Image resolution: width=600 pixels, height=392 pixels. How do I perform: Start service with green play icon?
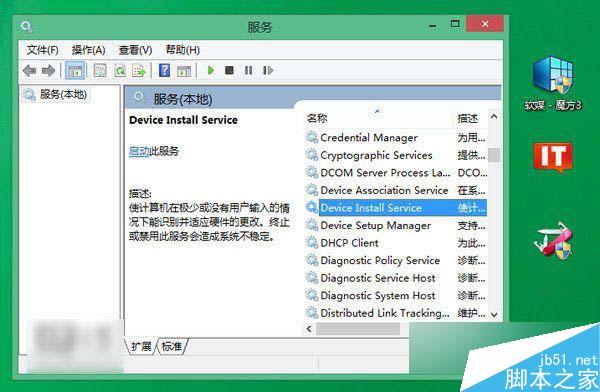click(210, 70)
